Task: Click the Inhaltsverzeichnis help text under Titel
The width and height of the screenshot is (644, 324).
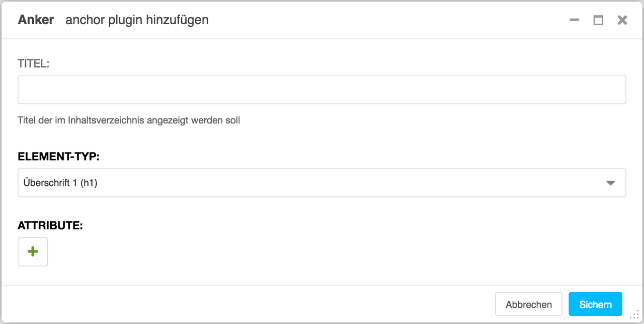Action: [x=129, y=121]
